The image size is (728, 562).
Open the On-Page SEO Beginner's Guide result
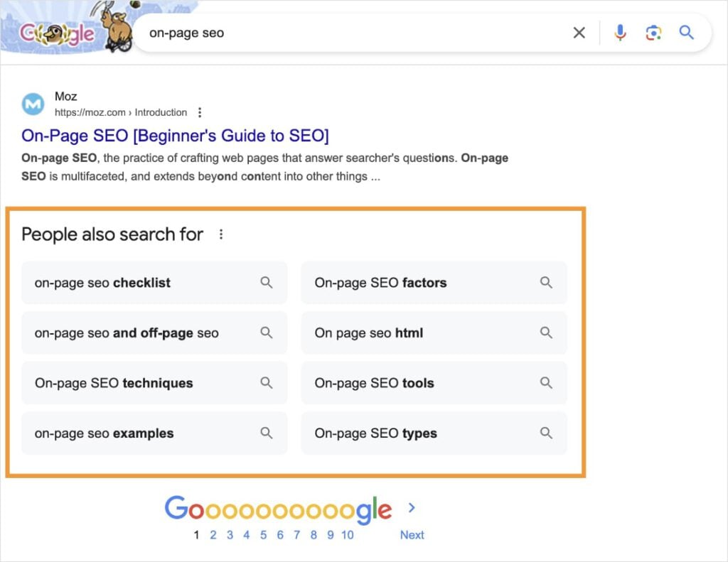175,136
